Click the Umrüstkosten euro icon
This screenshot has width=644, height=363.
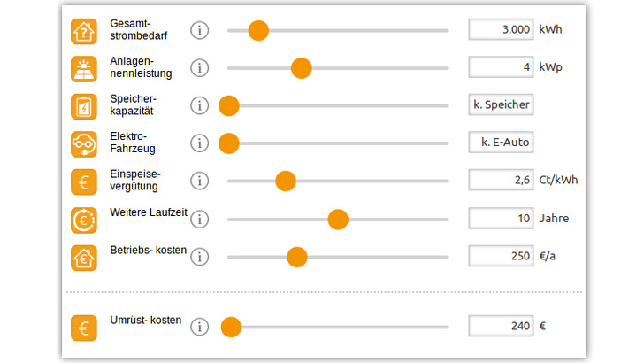click(84, 328)
